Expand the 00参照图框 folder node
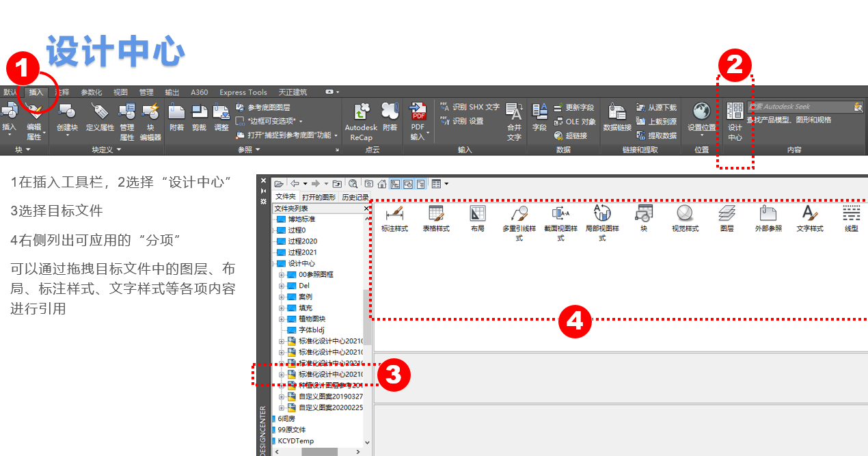This screenshot has width=868, height=456. pos(281,275)
